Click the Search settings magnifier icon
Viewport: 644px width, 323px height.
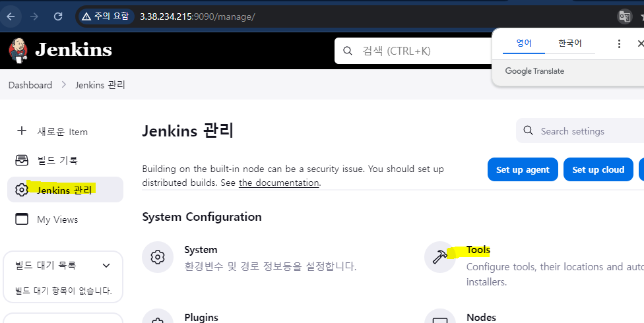tap(528, 131)
